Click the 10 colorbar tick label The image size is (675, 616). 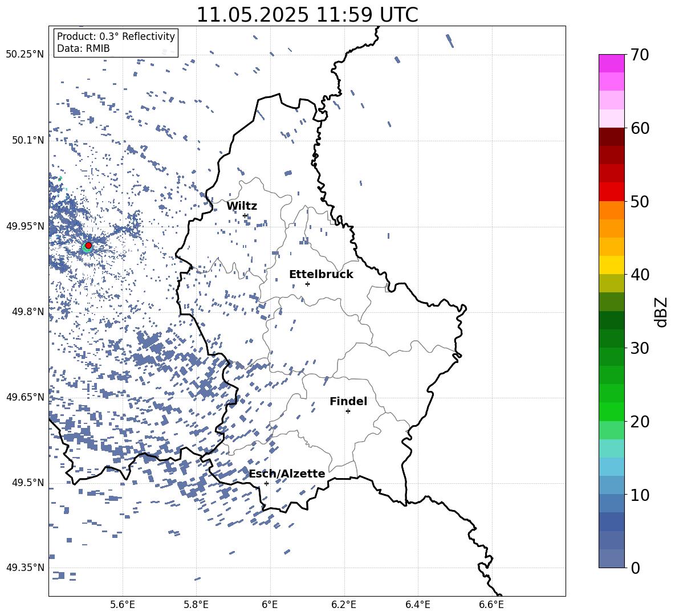click(640, 495)
